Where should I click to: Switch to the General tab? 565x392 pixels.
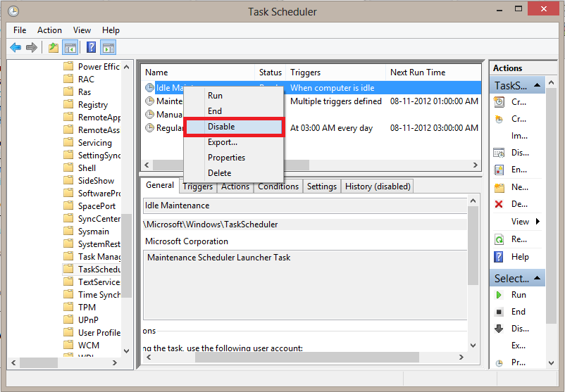[x=160, y=185]
